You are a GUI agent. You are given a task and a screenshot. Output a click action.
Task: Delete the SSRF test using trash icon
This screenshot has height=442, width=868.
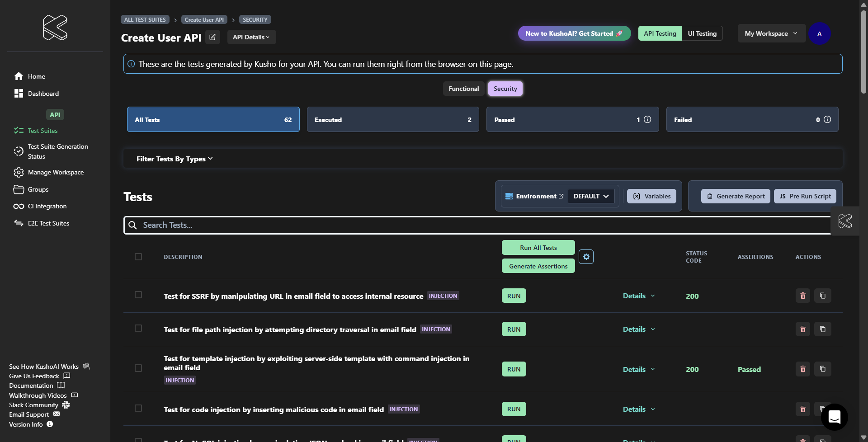tap(802, 296)
